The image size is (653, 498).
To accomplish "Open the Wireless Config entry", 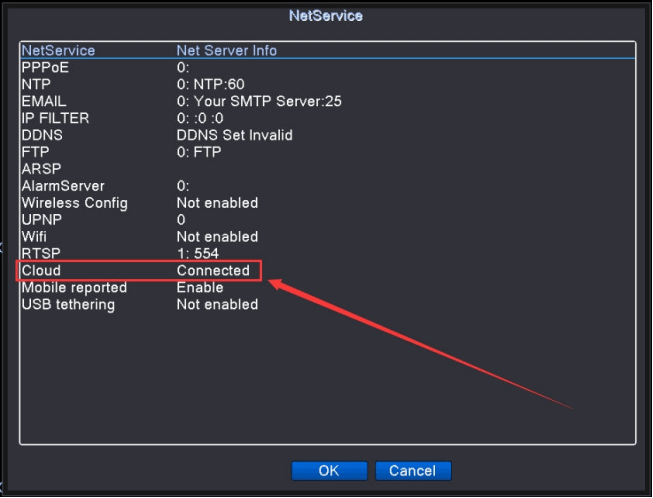I will click(74, 203).
